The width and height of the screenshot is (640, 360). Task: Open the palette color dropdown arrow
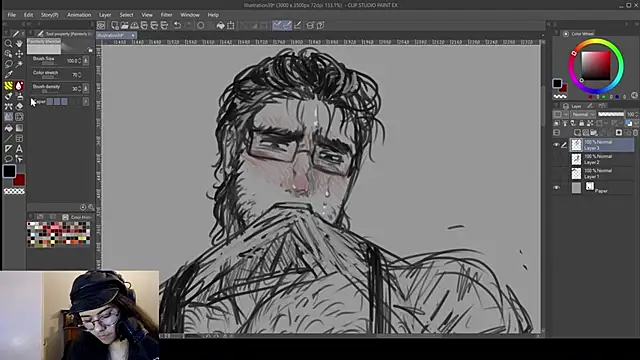point(565,114)
